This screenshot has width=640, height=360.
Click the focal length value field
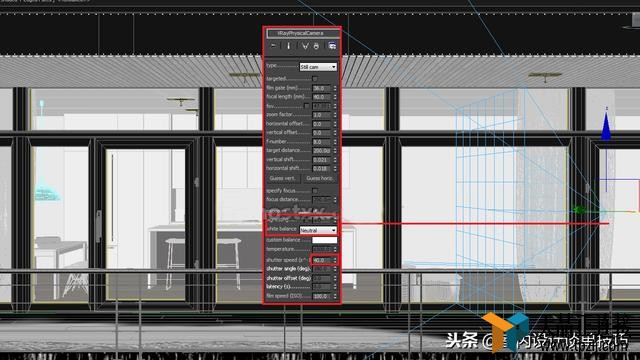click(322, 97)
